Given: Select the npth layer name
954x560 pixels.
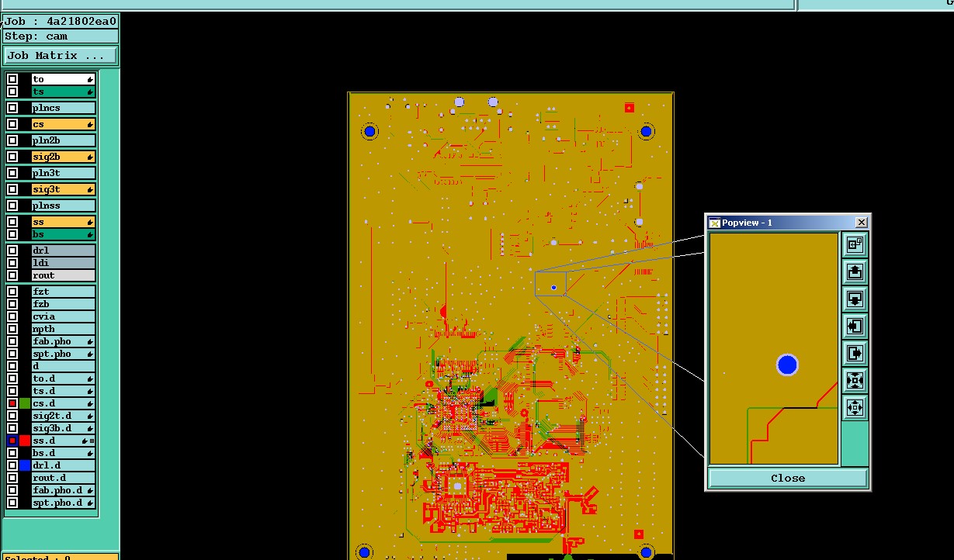Looking at the screenshot, I should tap(64, 329).
